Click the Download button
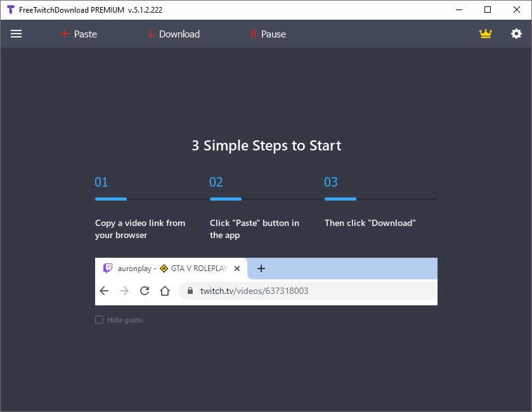 pos(173,34)
